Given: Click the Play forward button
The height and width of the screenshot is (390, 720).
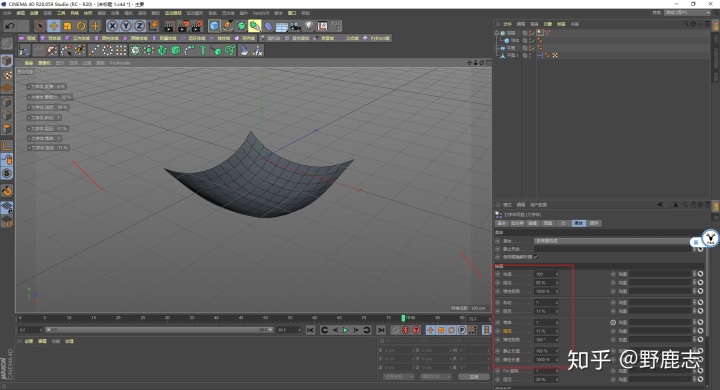Looking at the screenshot, I should 345,330.
